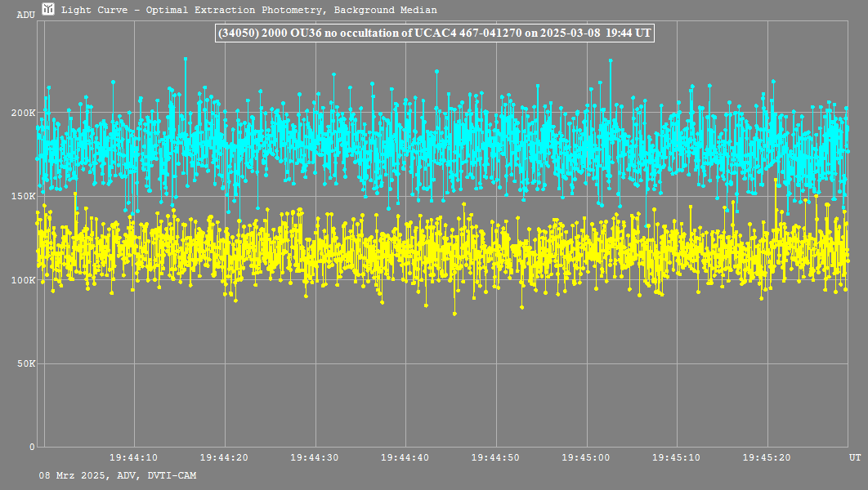Click the 0 label at axis origin
Screen dimensions: 868x490
click(32, 447)
